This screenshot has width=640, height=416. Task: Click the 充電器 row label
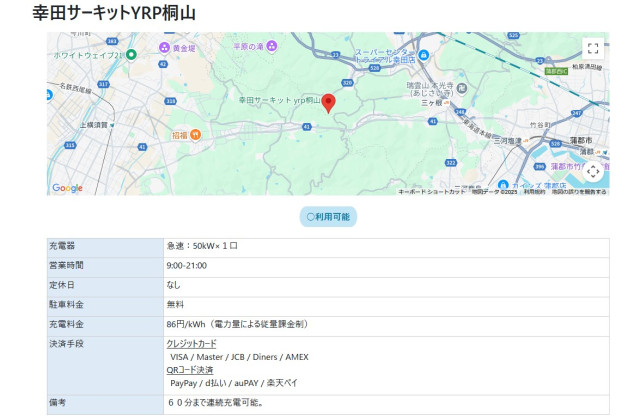click(62, 246)
